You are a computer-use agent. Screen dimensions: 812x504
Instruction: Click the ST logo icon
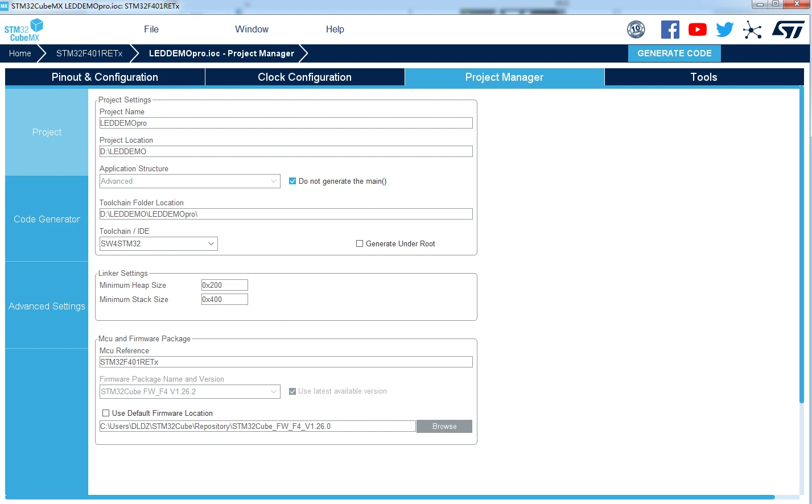pos(788,30)
